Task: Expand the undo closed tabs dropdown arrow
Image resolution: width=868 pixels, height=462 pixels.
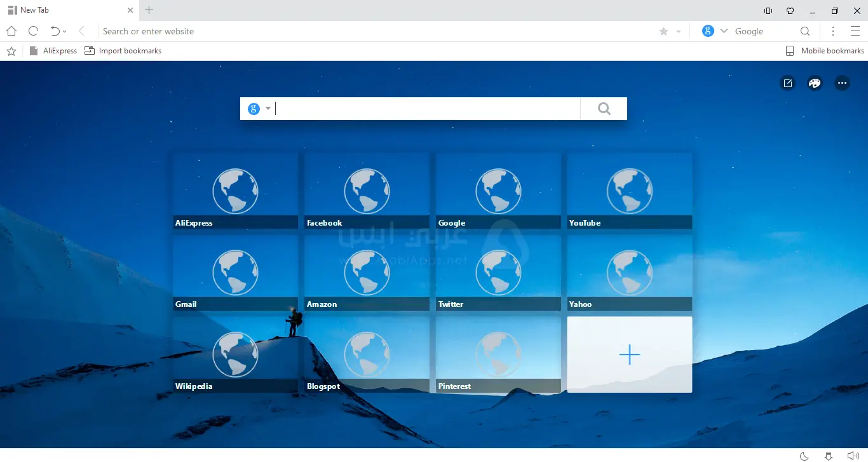Action: (65, 32)
